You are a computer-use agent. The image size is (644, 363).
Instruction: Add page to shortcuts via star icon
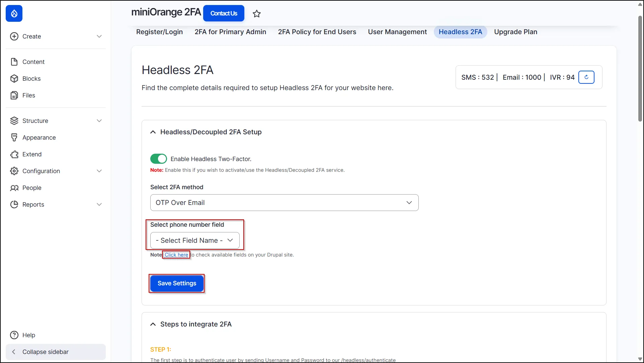[257, 13]
